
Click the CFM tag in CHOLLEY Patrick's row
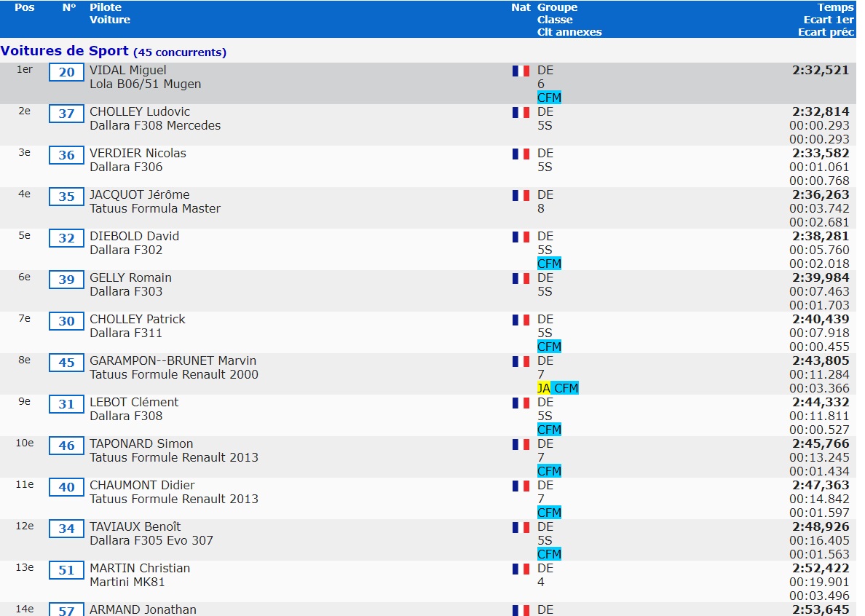pos(550,347)
